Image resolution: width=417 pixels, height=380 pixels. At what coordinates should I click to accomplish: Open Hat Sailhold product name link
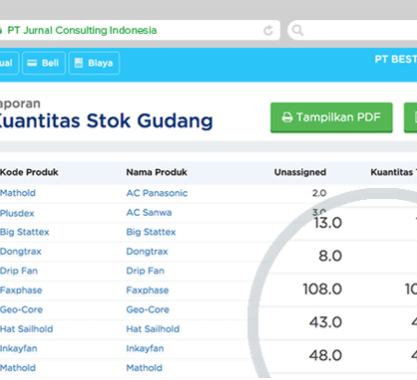(x=153, y=329)
